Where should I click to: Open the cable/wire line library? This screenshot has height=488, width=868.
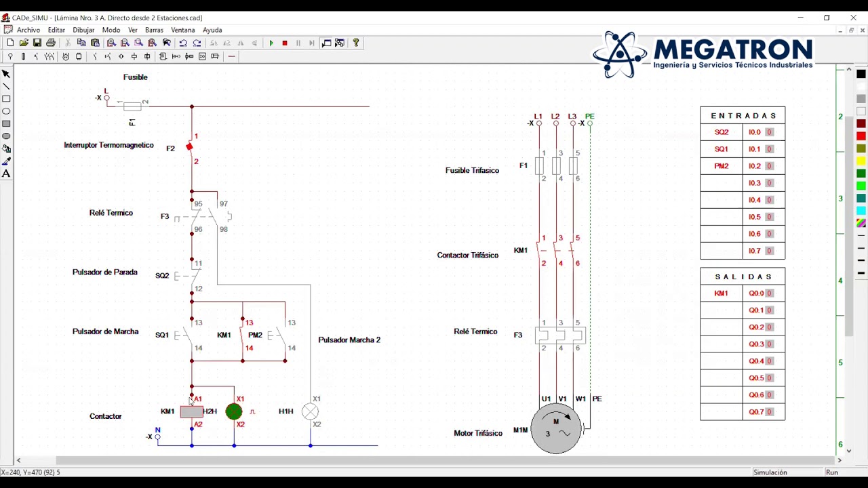pyautogui.click(x=231, y=56)
